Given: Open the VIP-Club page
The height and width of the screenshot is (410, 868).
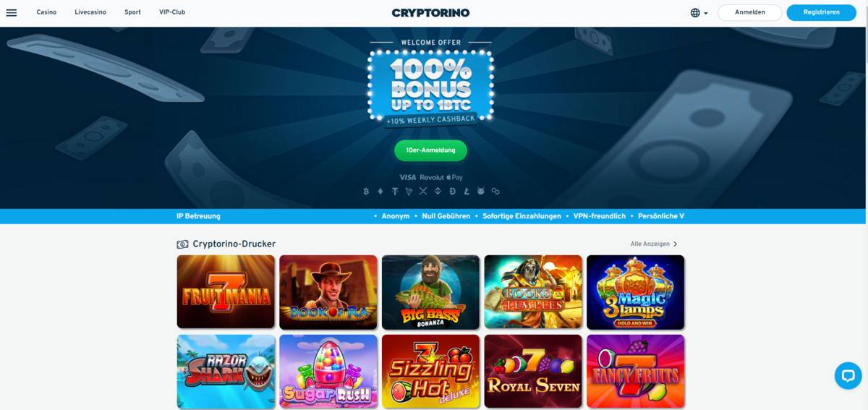Looking at the screenshot, I should [172, 12].
